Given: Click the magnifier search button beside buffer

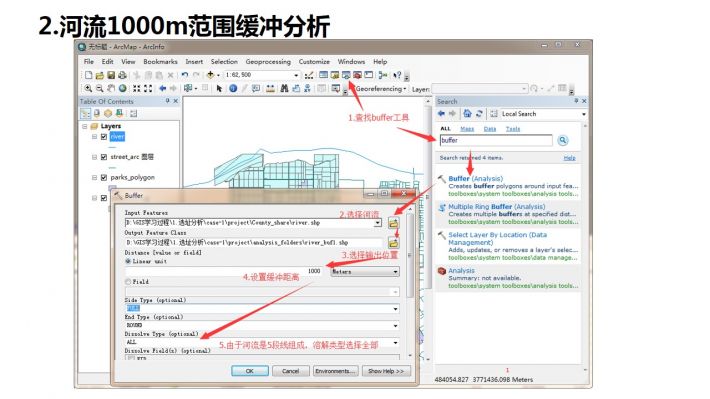Looking at the screenshot, I should (x=563, y=140).
